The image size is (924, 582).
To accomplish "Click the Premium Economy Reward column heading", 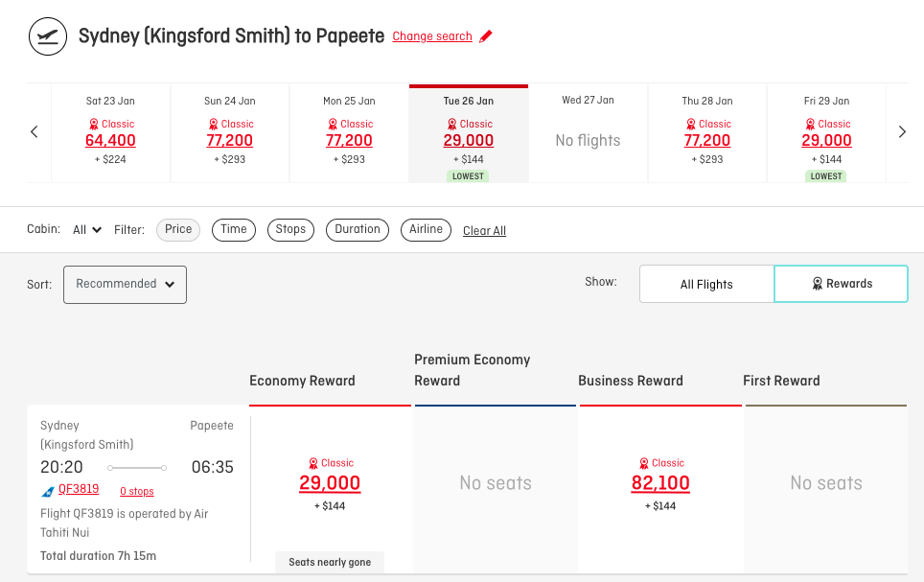I will click(472, 370).
